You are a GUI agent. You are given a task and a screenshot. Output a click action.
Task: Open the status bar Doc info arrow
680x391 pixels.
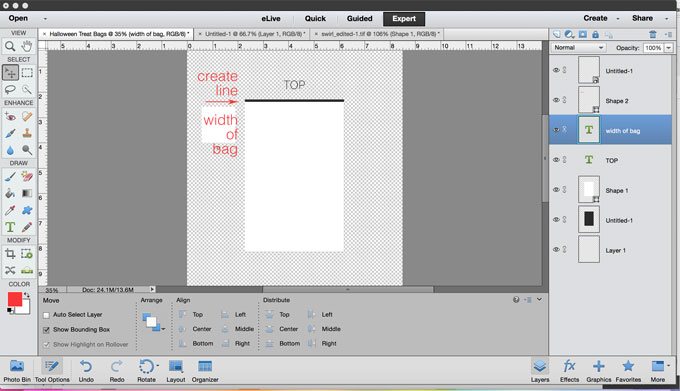point(152,289)
